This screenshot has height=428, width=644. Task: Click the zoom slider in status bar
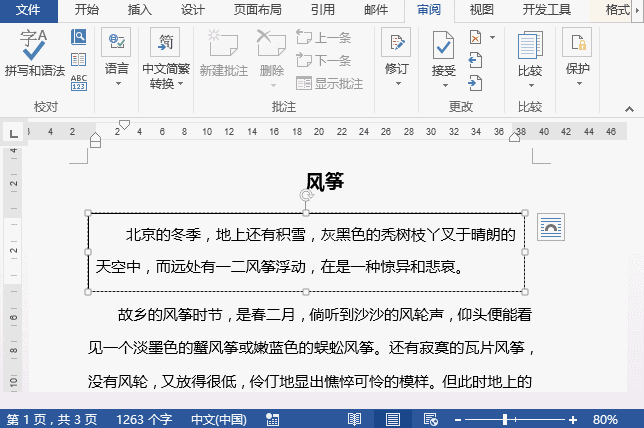tap(506, 418)
